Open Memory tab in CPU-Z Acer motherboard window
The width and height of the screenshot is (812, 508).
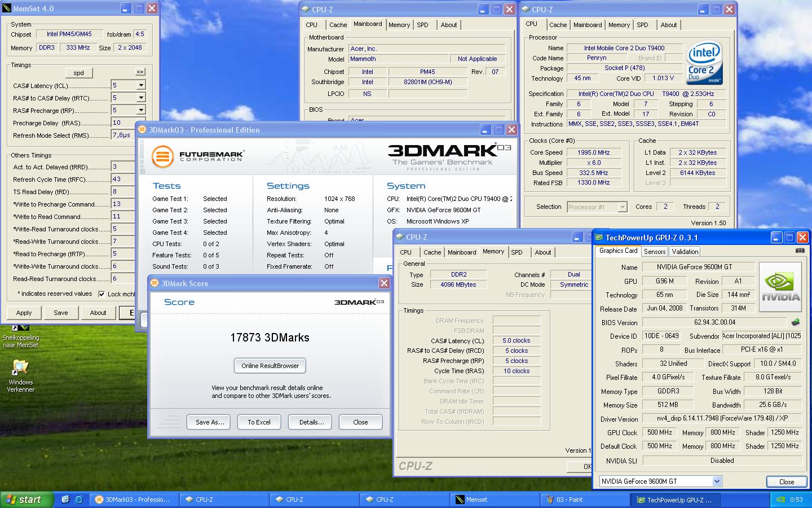(x=399, y=25)
